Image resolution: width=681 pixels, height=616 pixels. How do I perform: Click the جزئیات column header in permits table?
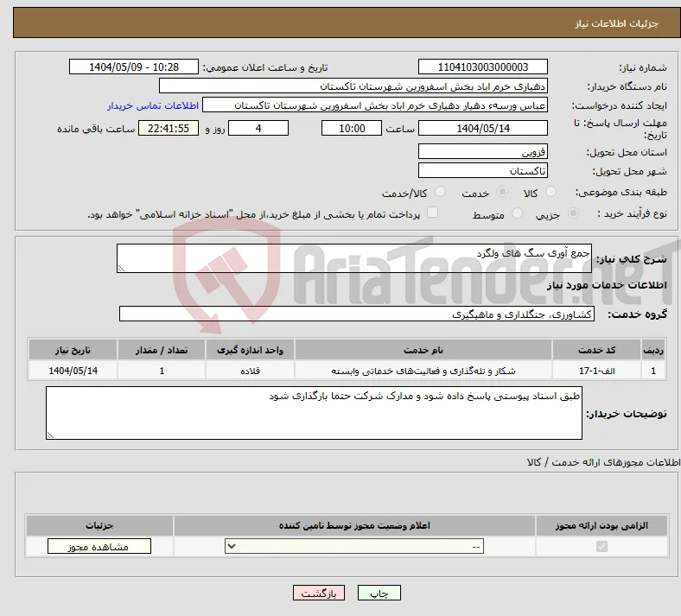click(x=99, y=525)
